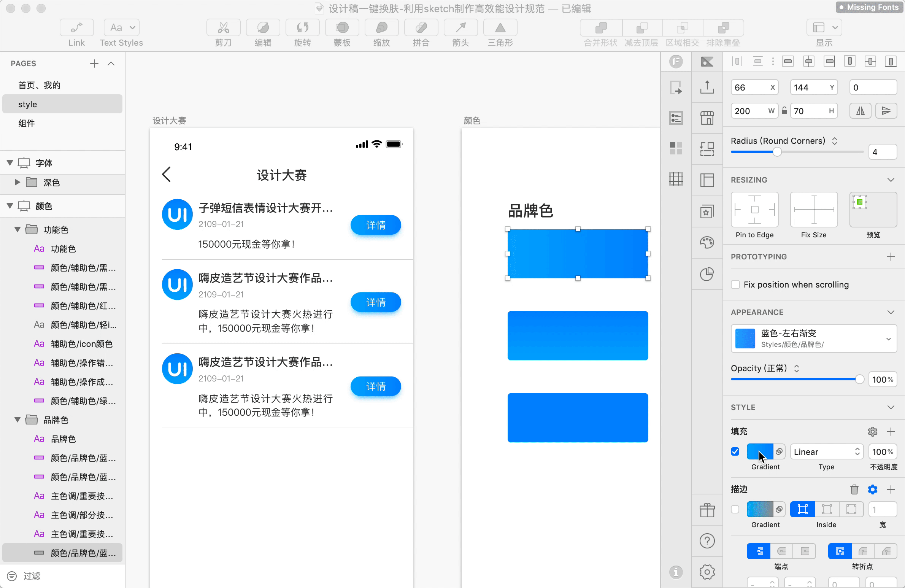
Task: Click the Pin to Edge resizing control
Action: pos(754,210)
